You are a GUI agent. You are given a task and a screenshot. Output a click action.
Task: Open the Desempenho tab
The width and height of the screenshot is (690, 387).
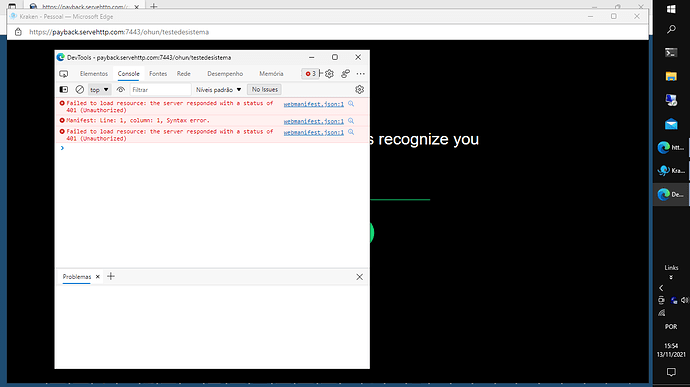(225, 74)
